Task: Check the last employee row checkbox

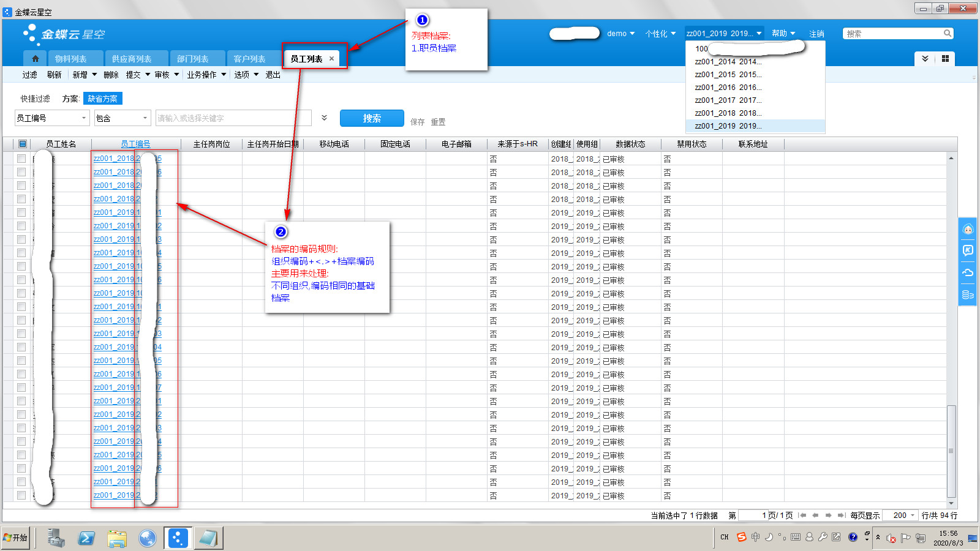Action: (21, 495)
